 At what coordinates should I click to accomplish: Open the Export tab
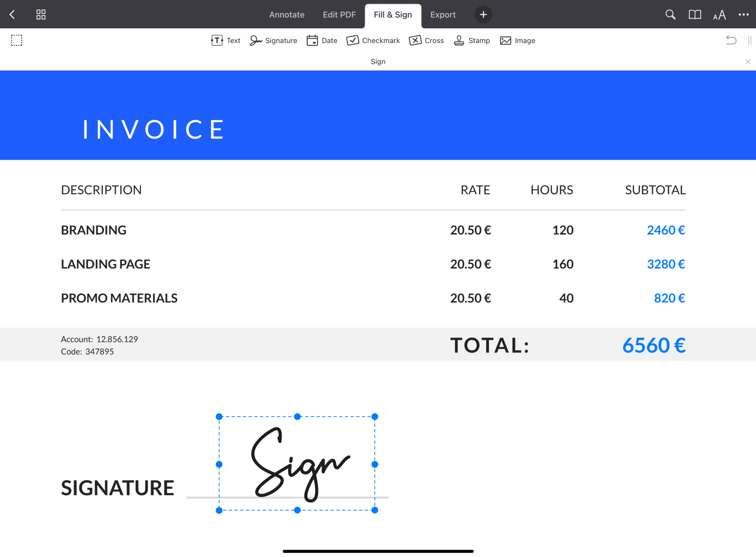pos(443,15)
